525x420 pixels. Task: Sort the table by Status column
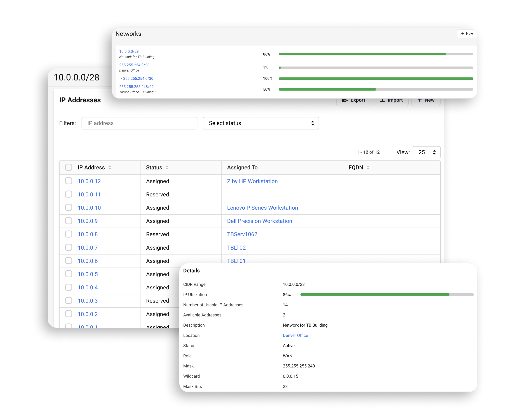(x=167, y=168)
